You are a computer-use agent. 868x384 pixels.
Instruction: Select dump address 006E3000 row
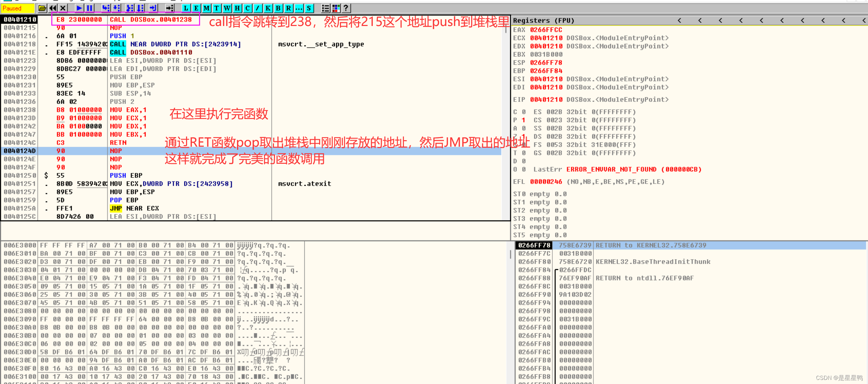coord(152,245)
